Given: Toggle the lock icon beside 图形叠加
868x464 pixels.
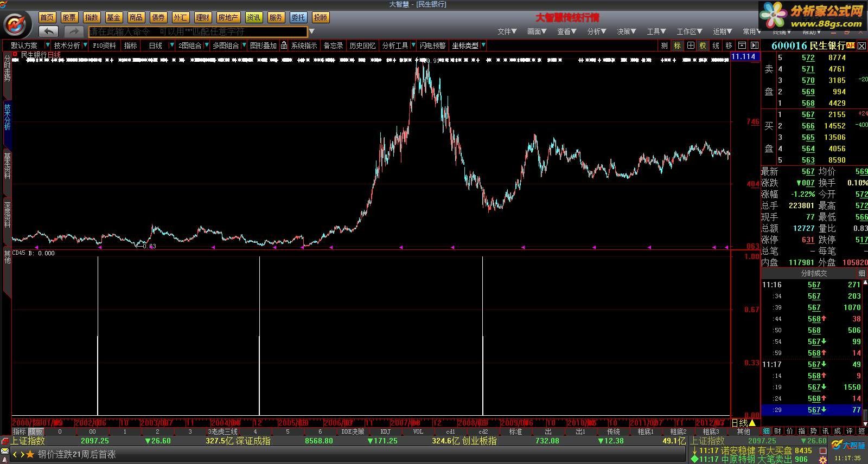Looking at the screenshot, I should coord(284,46).
